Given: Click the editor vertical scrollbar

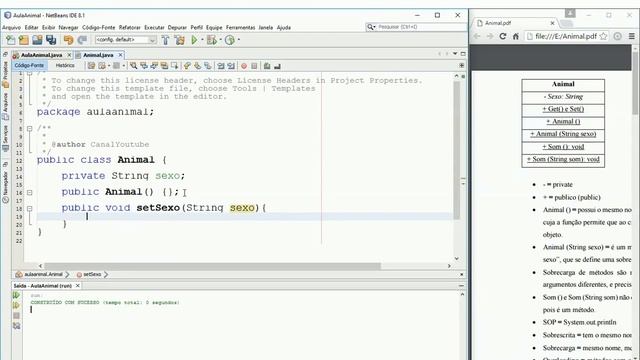Looking at the screenshot, I should (456, 150).
